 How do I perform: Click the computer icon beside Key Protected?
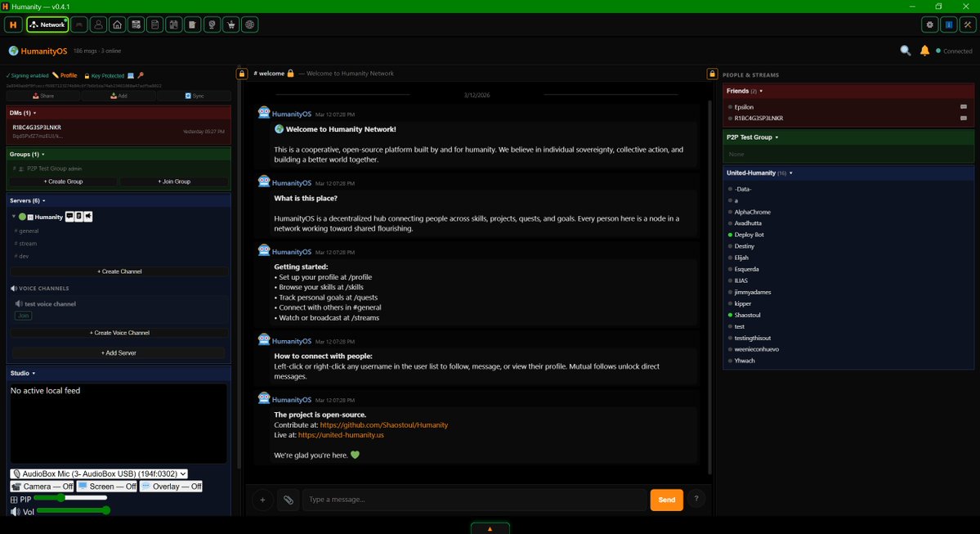[131, 76]
